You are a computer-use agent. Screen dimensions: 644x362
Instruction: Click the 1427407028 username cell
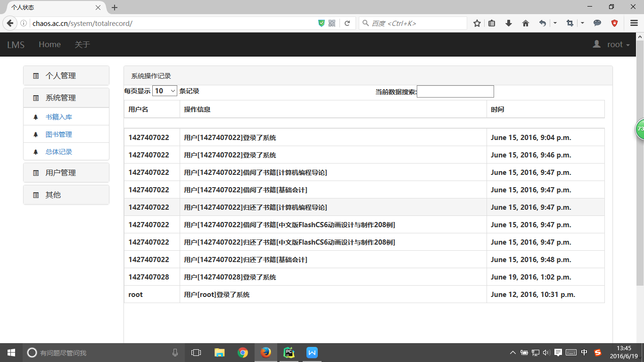click(152, 277)
